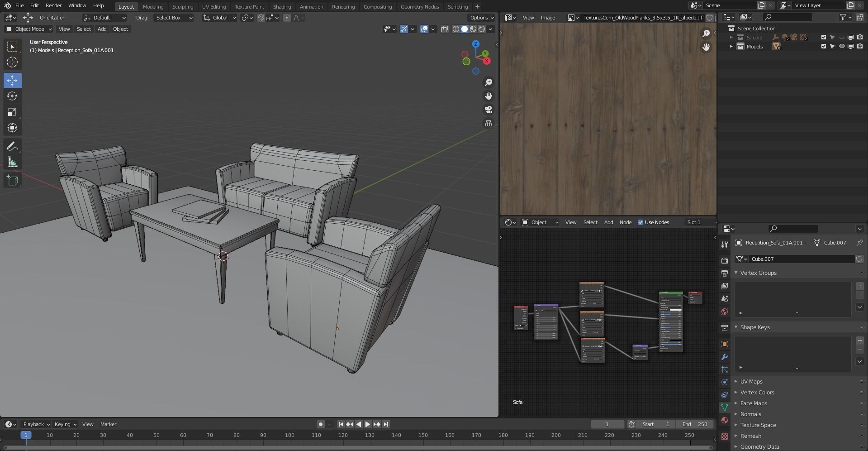Viewport: 868px width, 451px height.
Task: Toggle viewport visibility eye for Models collection
Action: pos(841,47)
